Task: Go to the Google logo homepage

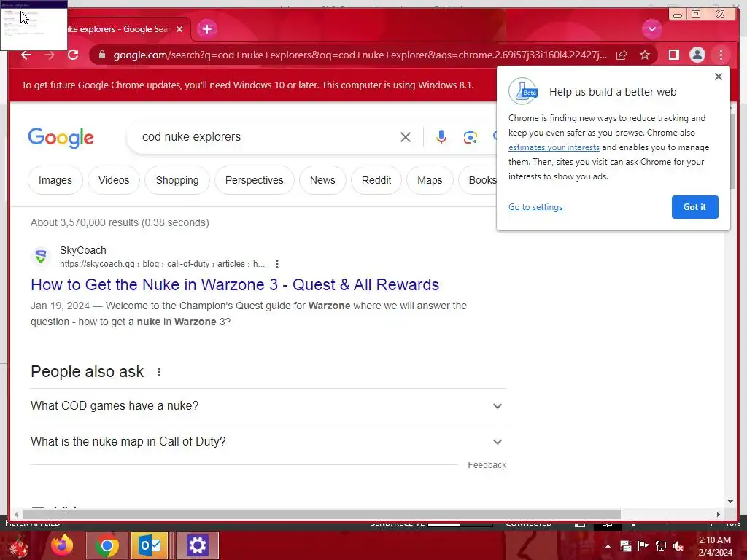Action: 61,138
